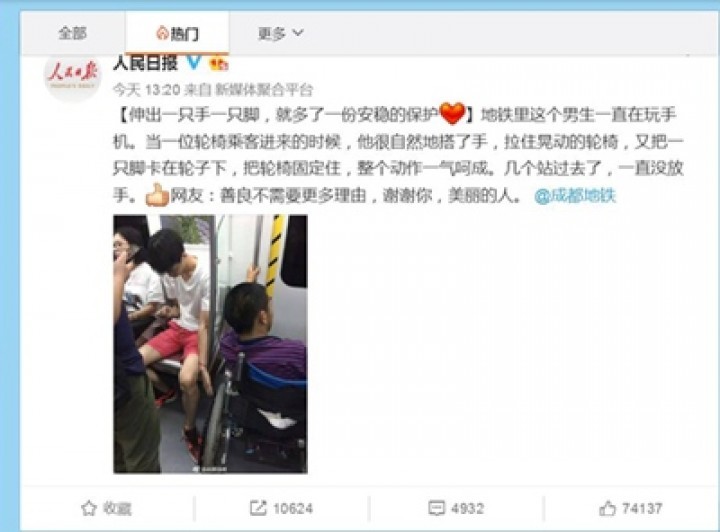Click the 新媒体聚合平台 source link
This screenshot has height=532, width=720.
pyautogui.click(x=264, y=90)
